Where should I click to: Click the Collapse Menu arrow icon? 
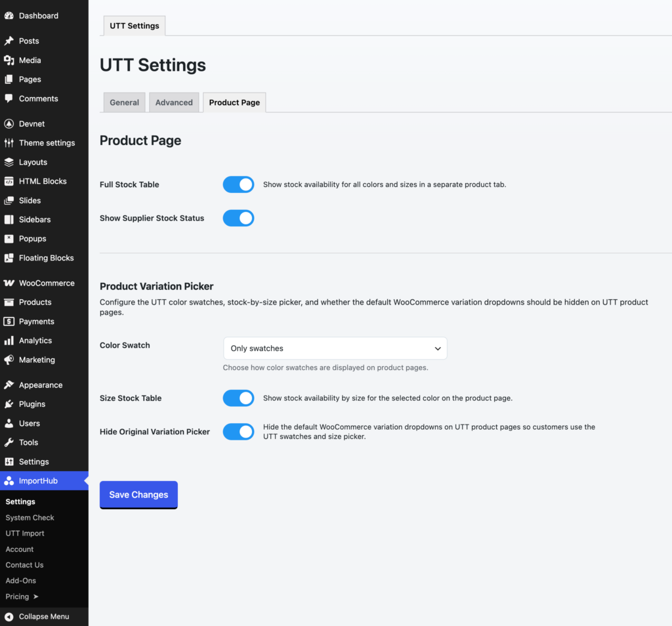click(9, 617)
